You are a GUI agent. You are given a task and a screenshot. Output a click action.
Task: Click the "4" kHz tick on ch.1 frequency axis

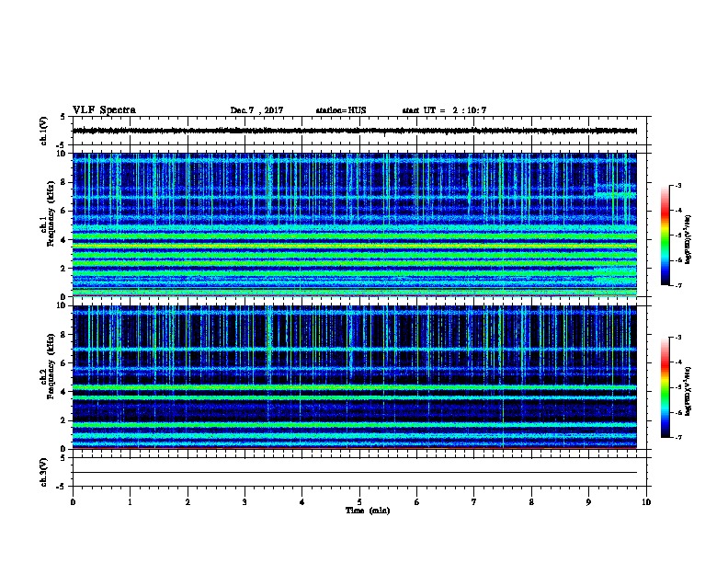click(64, 240)
